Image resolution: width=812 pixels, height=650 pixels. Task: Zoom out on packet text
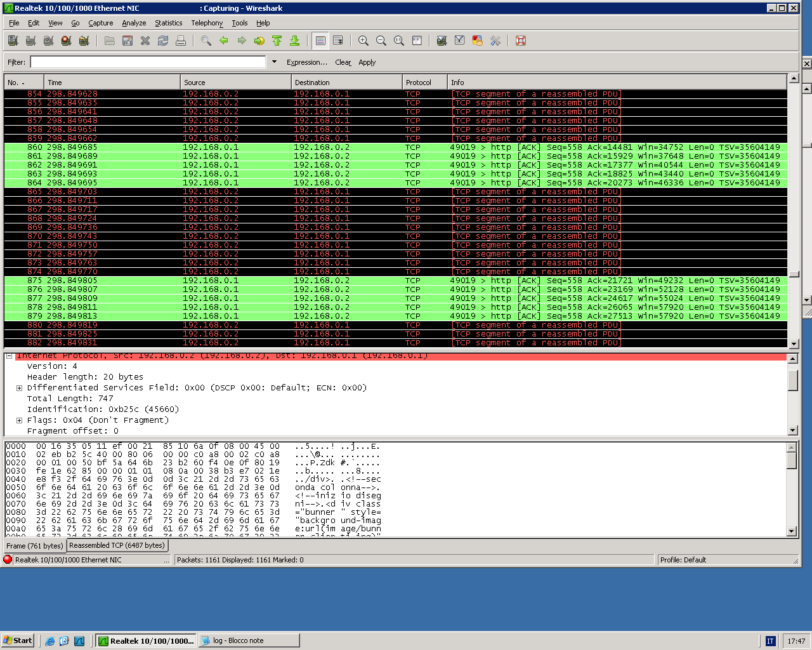(x=381, y=41)
